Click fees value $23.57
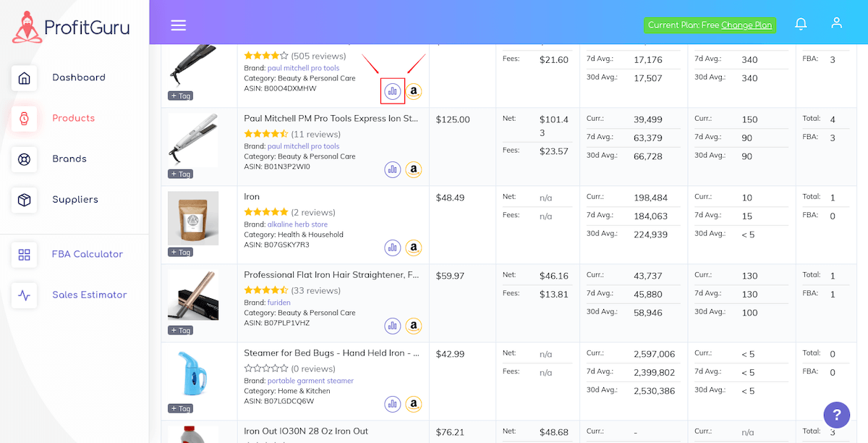Image resolution: width=868 pixels, height=443 pixels. (554, 151)
